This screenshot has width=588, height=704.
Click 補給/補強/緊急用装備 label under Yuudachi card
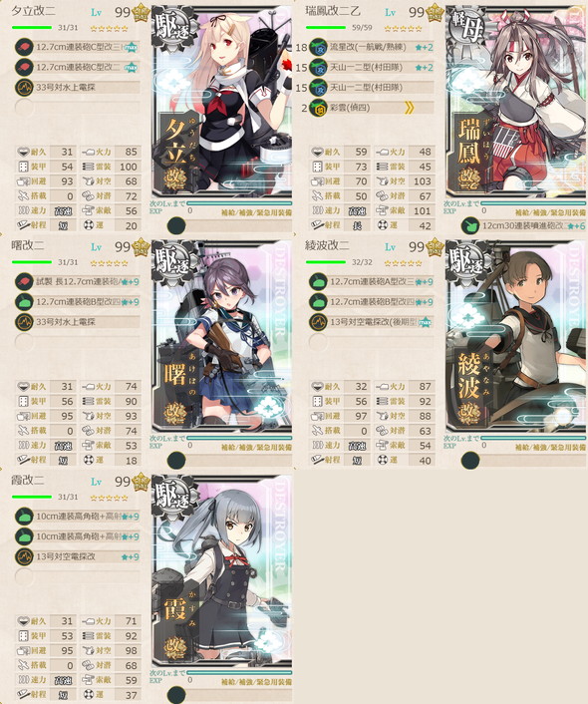256,212
